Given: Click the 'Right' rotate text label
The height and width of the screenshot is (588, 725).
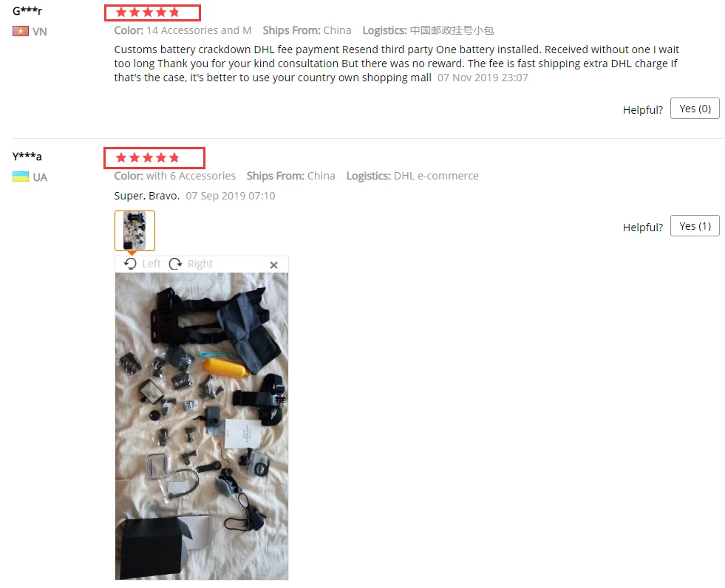Looking at the screenshot, I should (200, 264).
